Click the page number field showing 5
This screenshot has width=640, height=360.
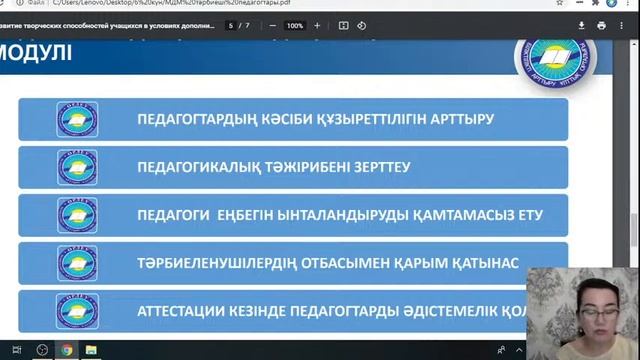tap(231, 26)
